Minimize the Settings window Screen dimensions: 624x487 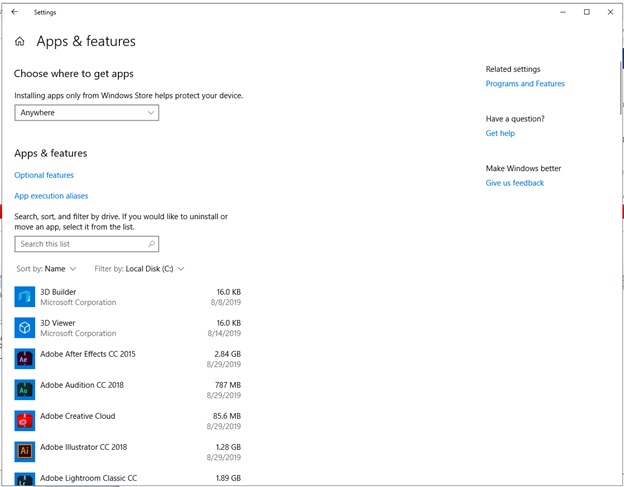563,12
